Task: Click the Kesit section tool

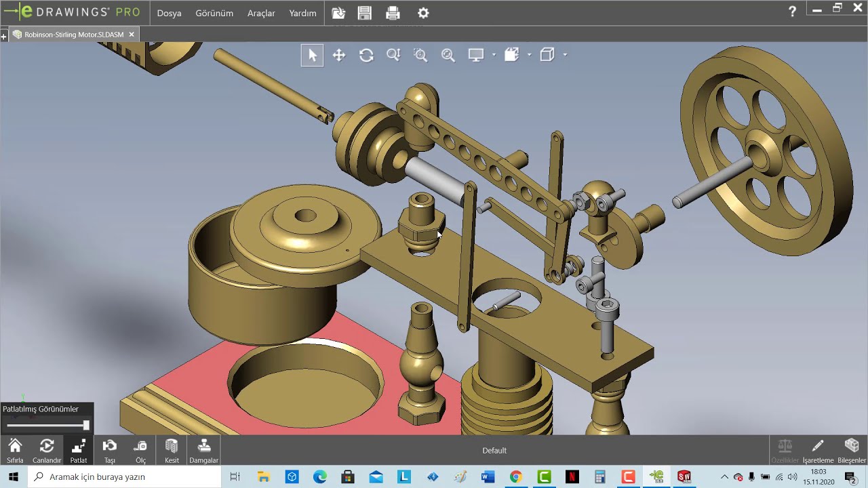Action: [172, 451]
